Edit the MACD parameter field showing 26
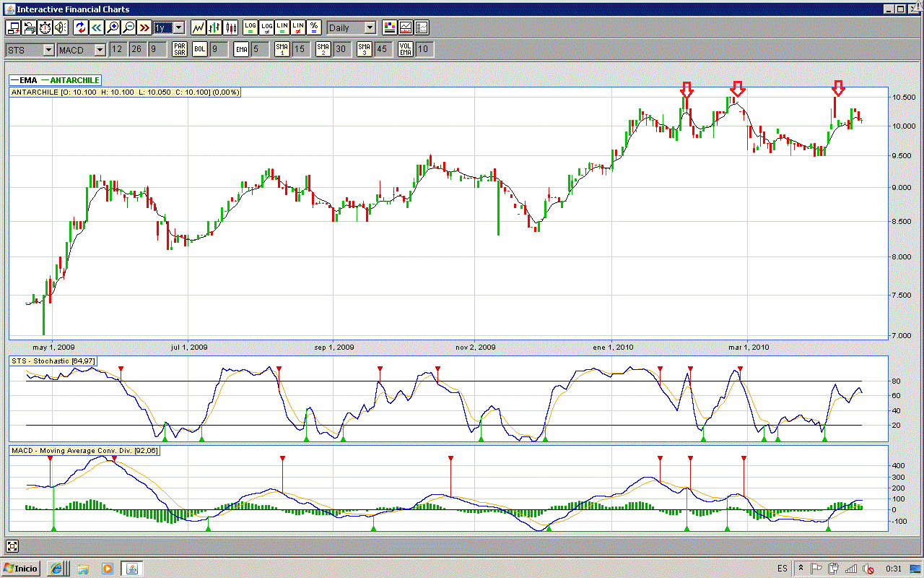 tap(137, 50)
